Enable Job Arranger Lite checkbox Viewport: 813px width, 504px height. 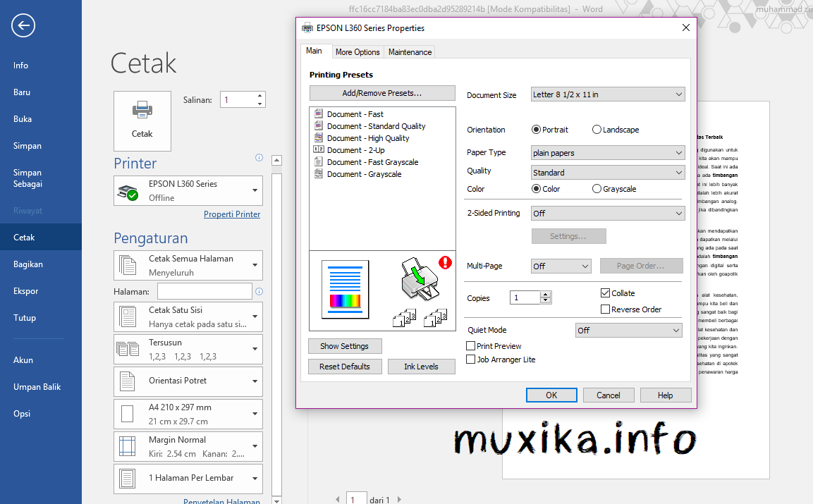pyautogui.click(x=471, y=359)
